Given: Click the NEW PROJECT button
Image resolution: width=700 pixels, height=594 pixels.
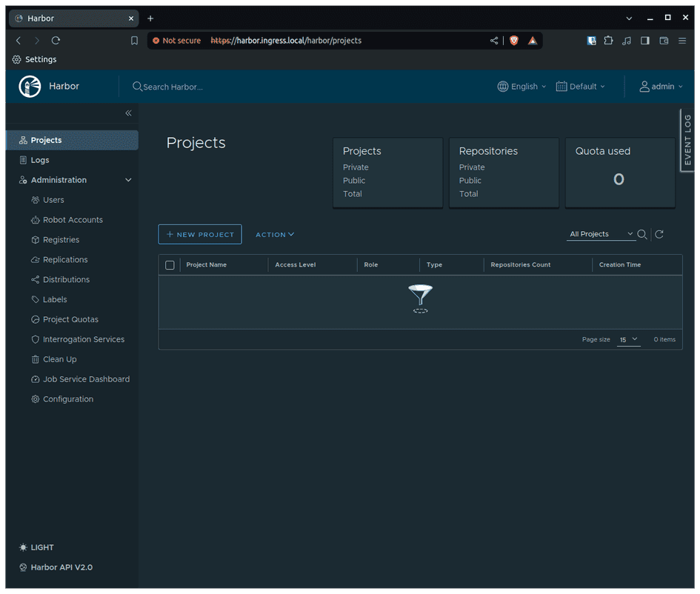Looking at the screenshot, I should tap(199, 234).
